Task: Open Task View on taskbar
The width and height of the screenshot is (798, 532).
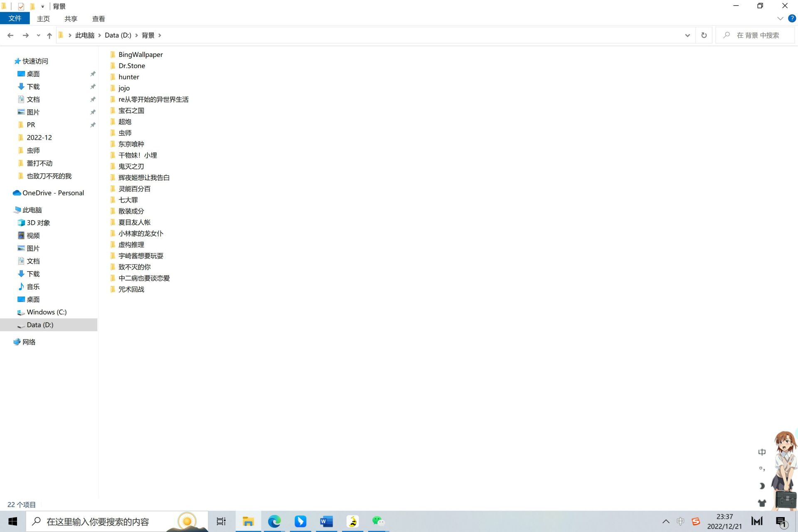Action: tap(221, 521)
